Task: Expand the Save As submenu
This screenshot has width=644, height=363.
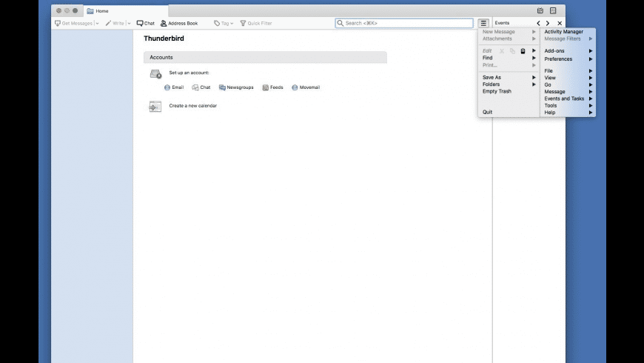Action: [509, 77]
